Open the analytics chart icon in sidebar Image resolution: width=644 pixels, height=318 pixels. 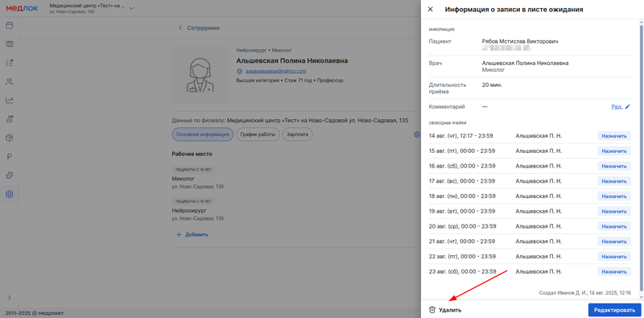pos(9,101)
